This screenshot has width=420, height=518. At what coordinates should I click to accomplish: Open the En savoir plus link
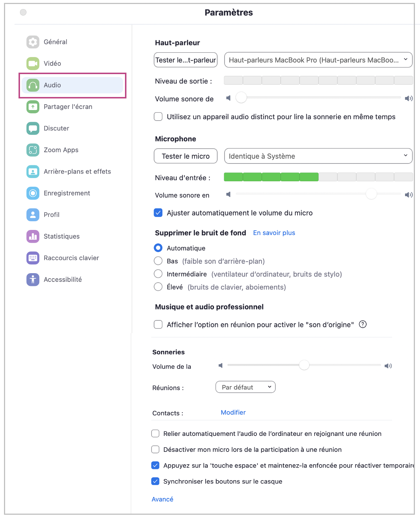click(274, 233)
